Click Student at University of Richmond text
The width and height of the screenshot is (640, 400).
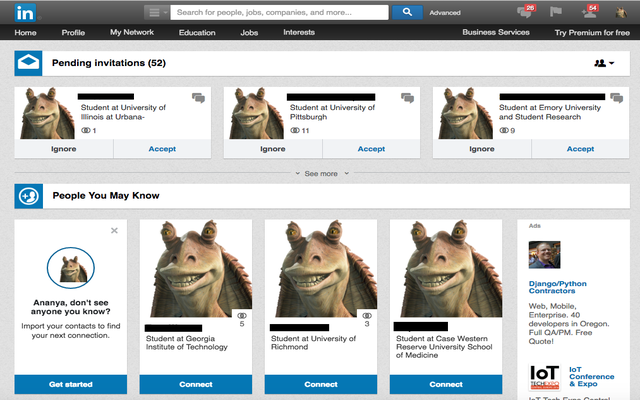coord(313,343)
